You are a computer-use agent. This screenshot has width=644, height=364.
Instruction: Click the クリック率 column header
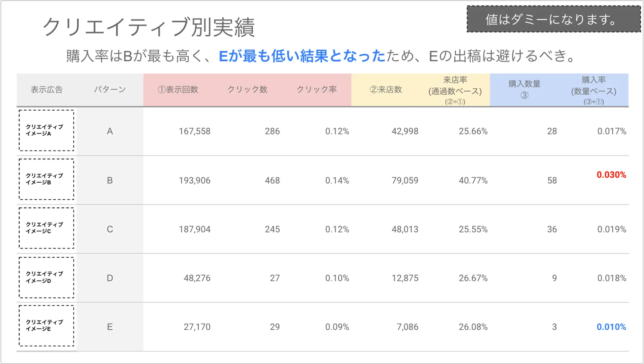(x=316, y=90)
